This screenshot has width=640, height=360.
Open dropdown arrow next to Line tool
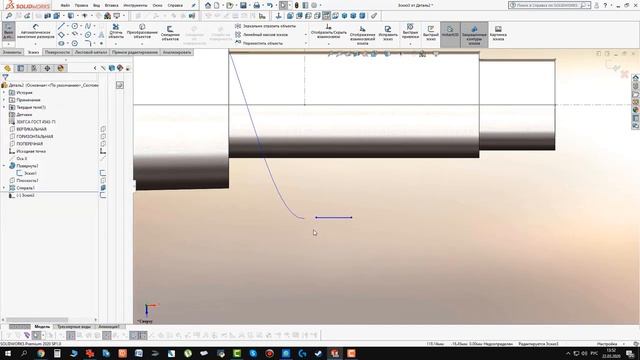tap(68, 26)
